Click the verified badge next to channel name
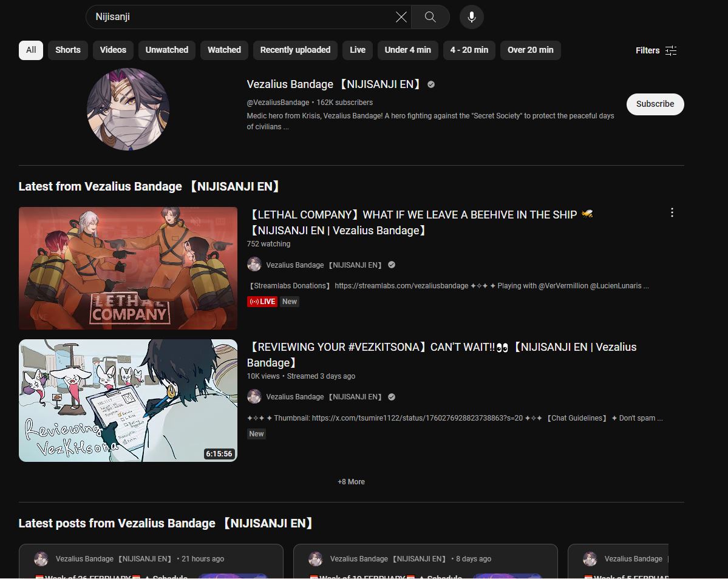Screen dimensions: 728x579 [431, 84]
